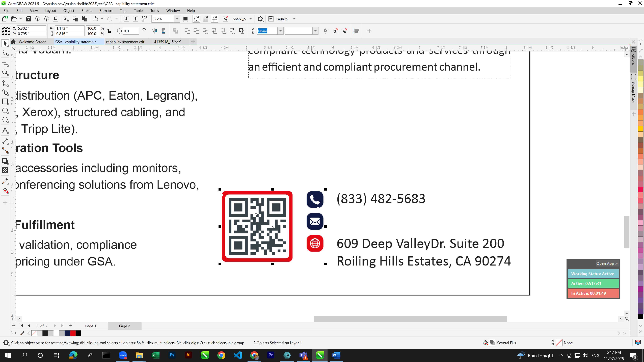Select the Color Eyedropper tool
This screenshot has width=644, height=362.
pos(5,181)
